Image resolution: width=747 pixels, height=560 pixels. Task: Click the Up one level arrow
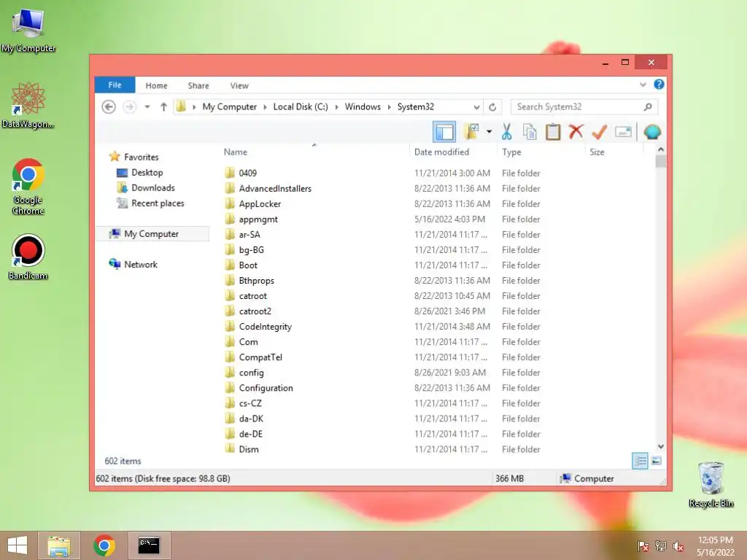(x=163, y=106)
